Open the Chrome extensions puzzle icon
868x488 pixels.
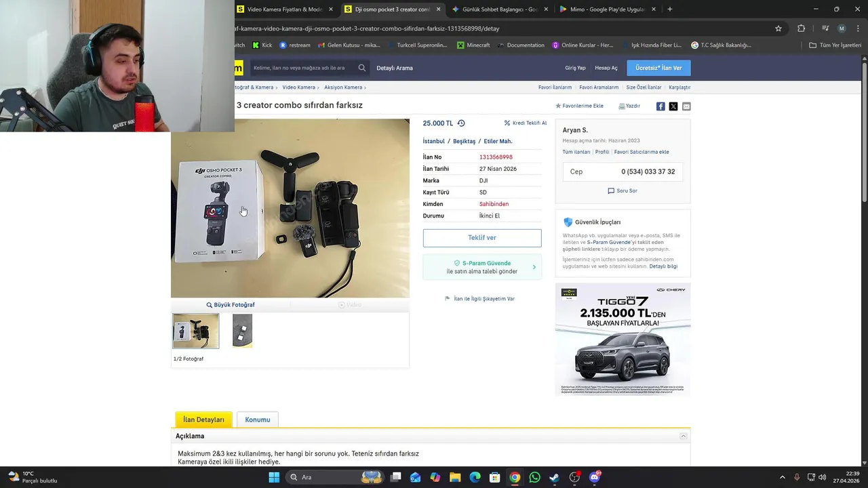(801, 28)
